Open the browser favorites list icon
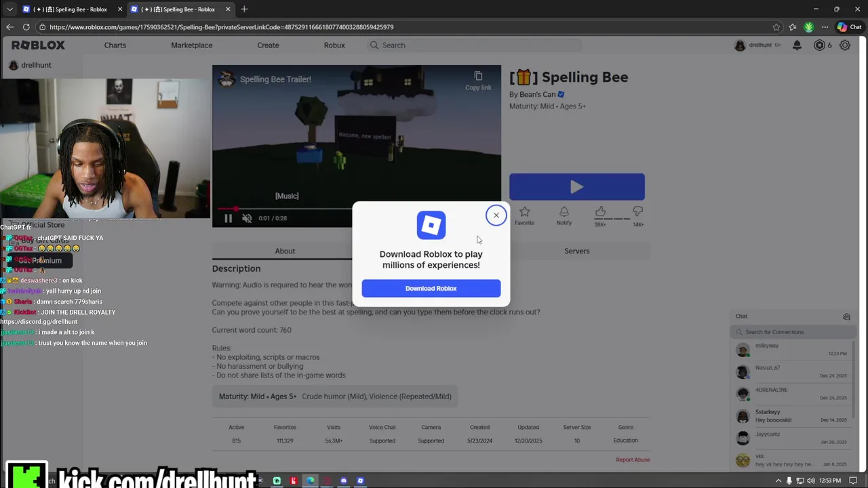This screenshot has width=868, height=488. 792,27
